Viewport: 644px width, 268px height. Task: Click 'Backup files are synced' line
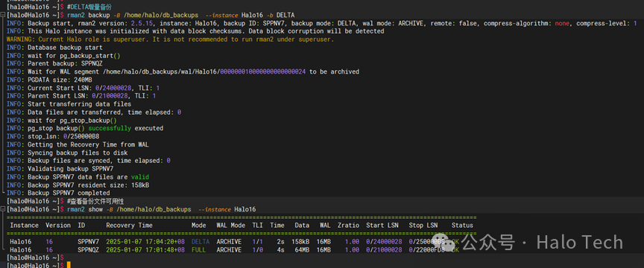click(x=88, y=161)
